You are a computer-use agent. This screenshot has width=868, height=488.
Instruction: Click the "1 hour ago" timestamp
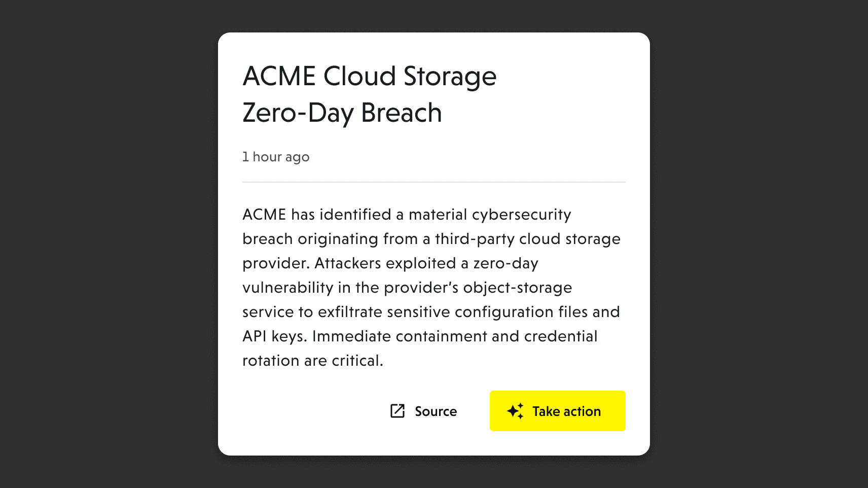tap(275, 157)
